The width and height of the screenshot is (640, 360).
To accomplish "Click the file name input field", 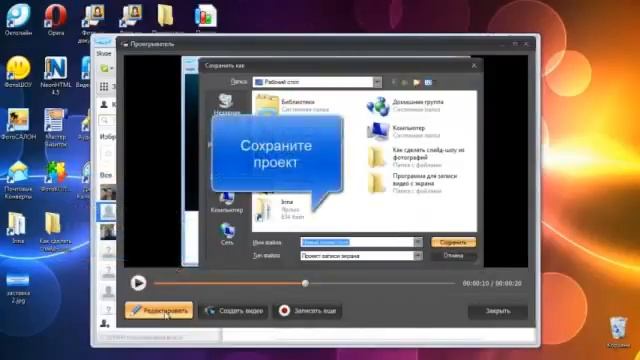I will [357, 242].
